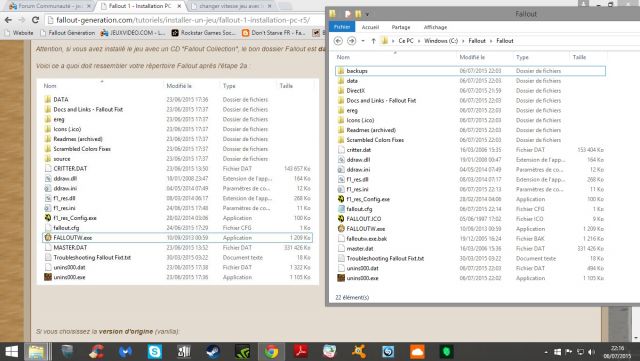Image resolution: width=640 pixels, height=361 pixels.
Task: Open the Don't Starve FR bookmark
Action: tap(274, 33)
